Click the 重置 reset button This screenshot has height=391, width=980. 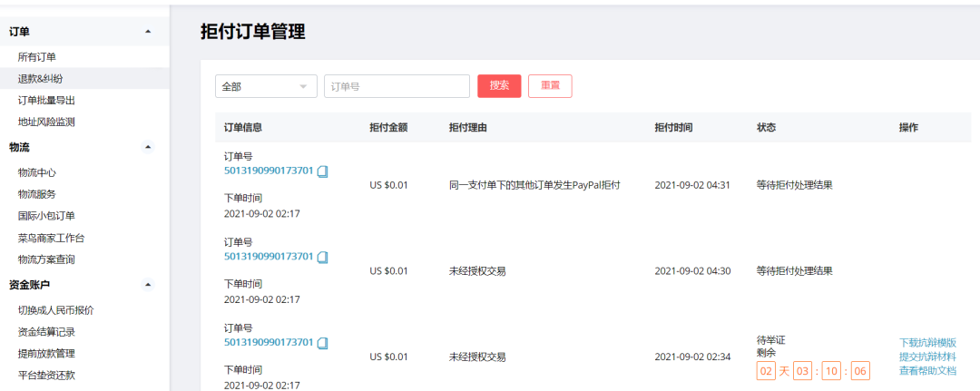point(550,86)
